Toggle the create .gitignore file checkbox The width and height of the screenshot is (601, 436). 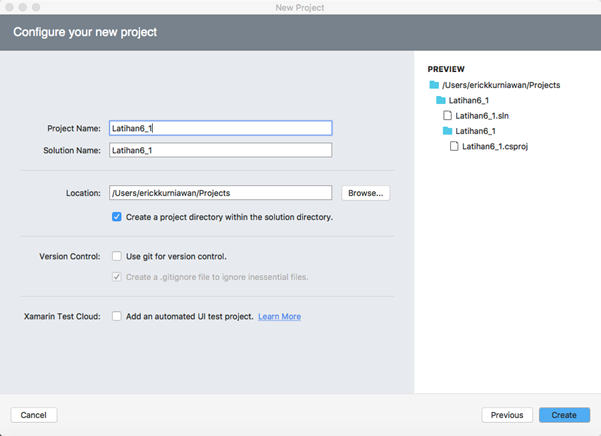click(117, 277)
